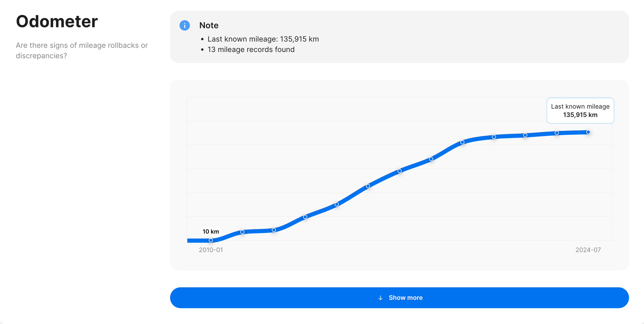Click the sixth data point on curve
This screenshot has height=324, width=644.
368,186
